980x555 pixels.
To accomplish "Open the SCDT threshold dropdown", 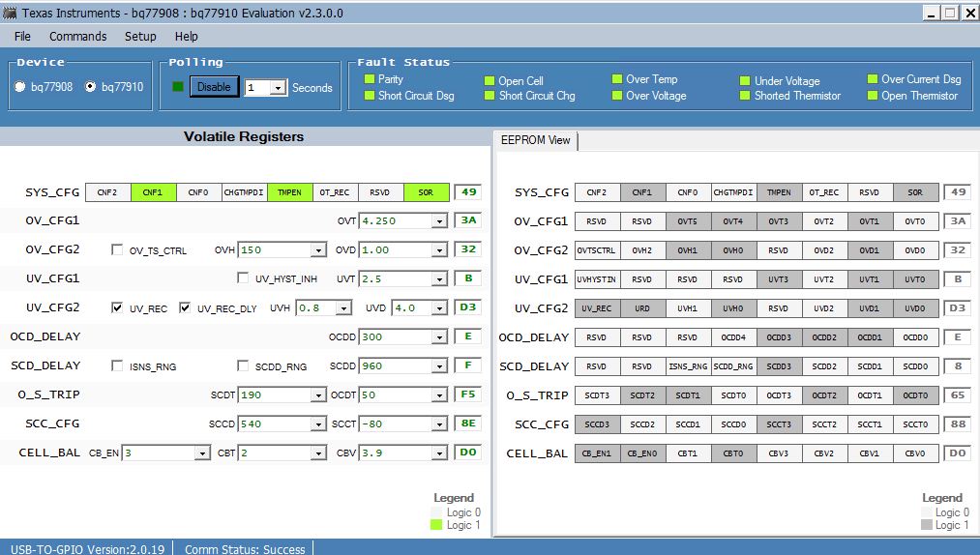I will tap(318, 395).
